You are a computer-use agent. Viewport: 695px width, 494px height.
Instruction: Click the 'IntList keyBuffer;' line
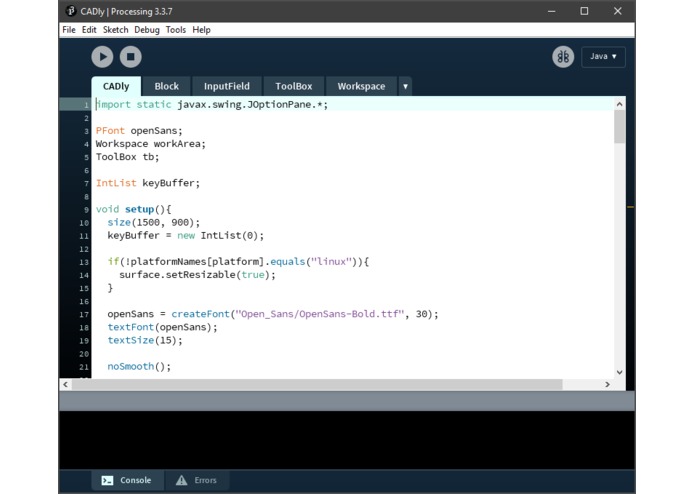click(148, 183)
